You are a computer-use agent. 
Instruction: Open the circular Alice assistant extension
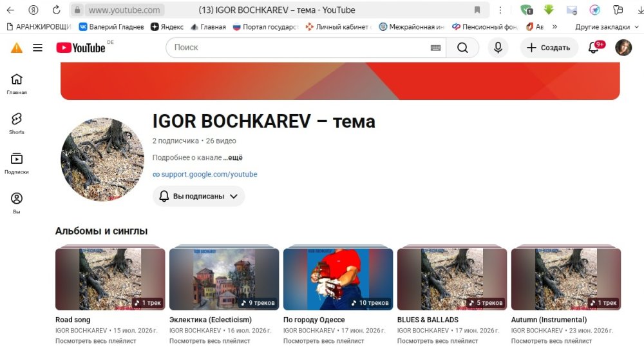click(x=594, y=10)
